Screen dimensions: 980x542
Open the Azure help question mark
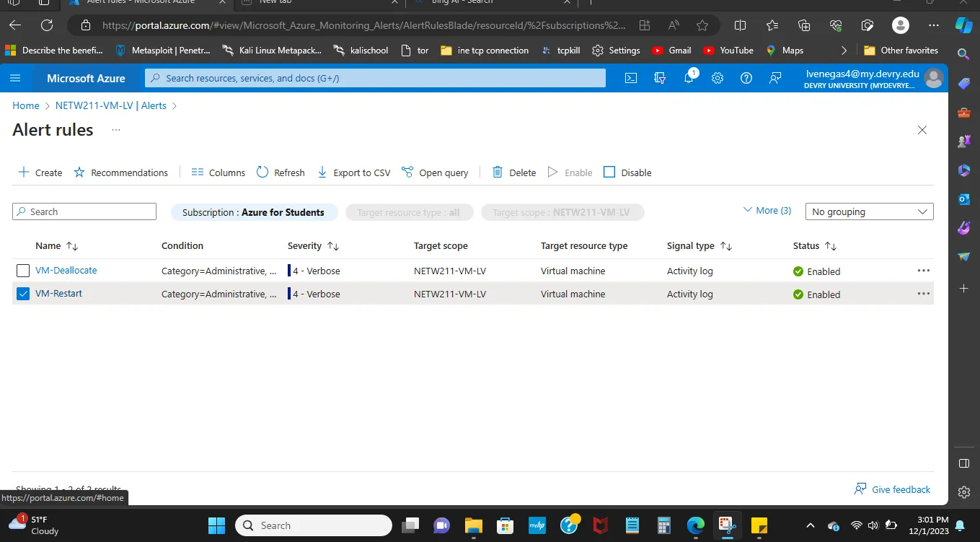pyautogui.click(x=746, y=78)
